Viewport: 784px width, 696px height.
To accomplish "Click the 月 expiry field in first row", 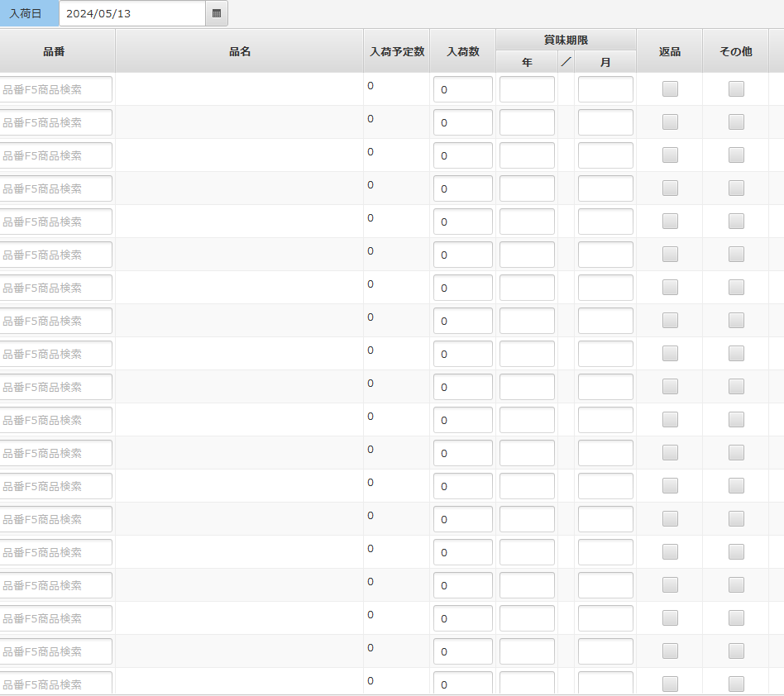I will point(605,89).
